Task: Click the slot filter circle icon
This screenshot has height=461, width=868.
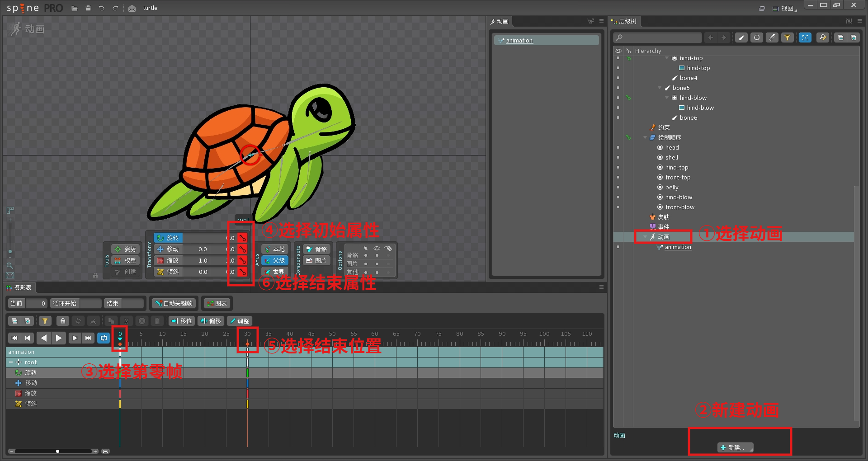Action: pyautogui.click(x=757, y=38)
